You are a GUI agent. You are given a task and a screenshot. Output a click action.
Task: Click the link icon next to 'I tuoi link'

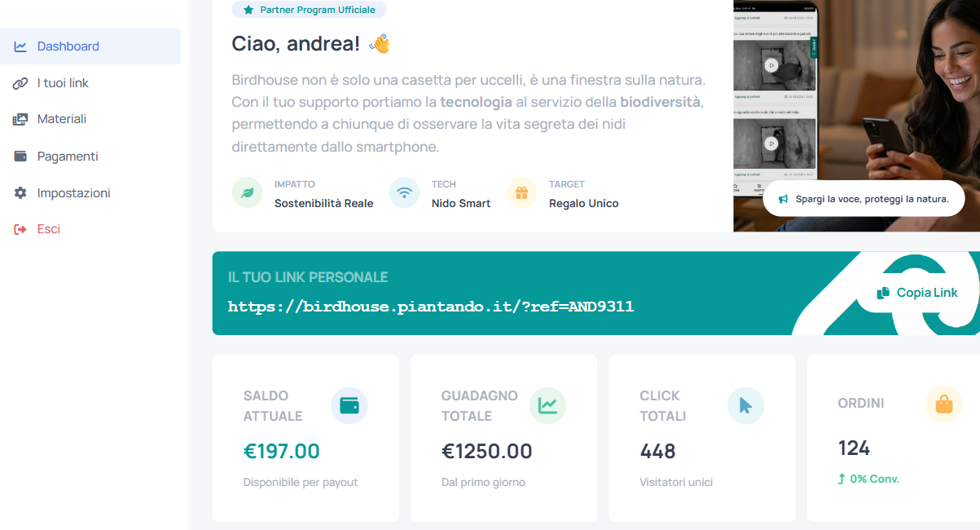(x=20, y=82)
